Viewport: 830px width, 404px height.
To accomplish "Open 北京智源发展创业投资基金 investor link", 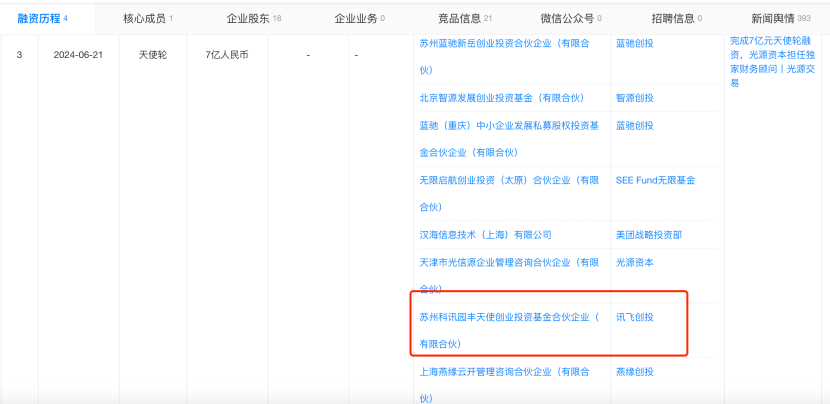I will point(501,98).
